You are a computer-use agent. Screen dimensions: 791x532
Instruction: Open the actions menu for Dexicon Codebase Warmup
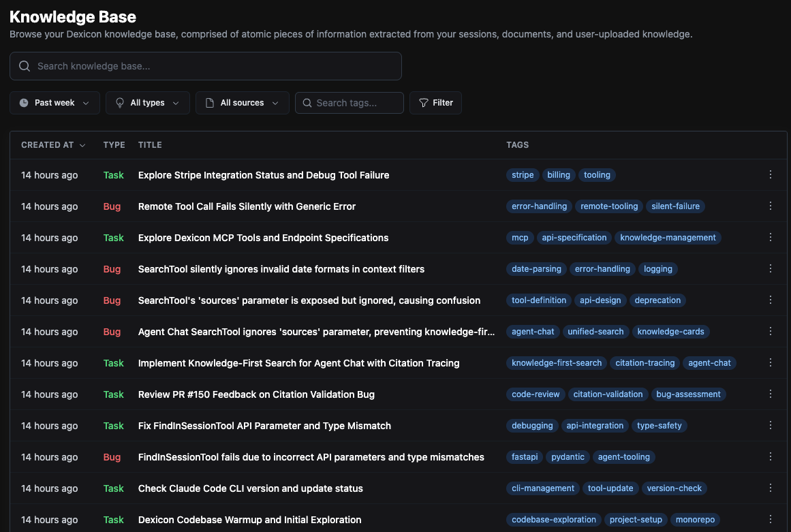(x=771, y=519)
